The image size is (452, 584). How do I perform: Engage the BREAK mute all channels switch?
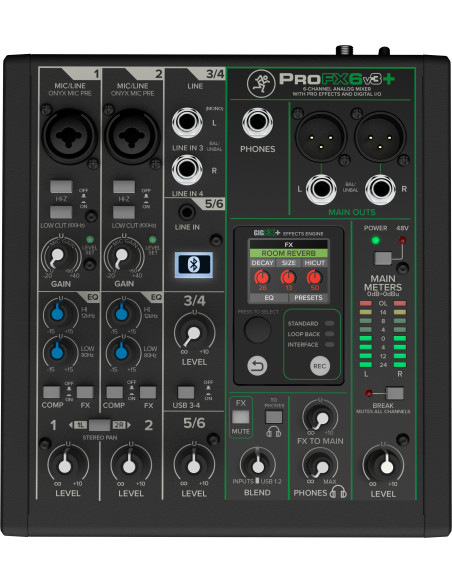click(395, 393)
